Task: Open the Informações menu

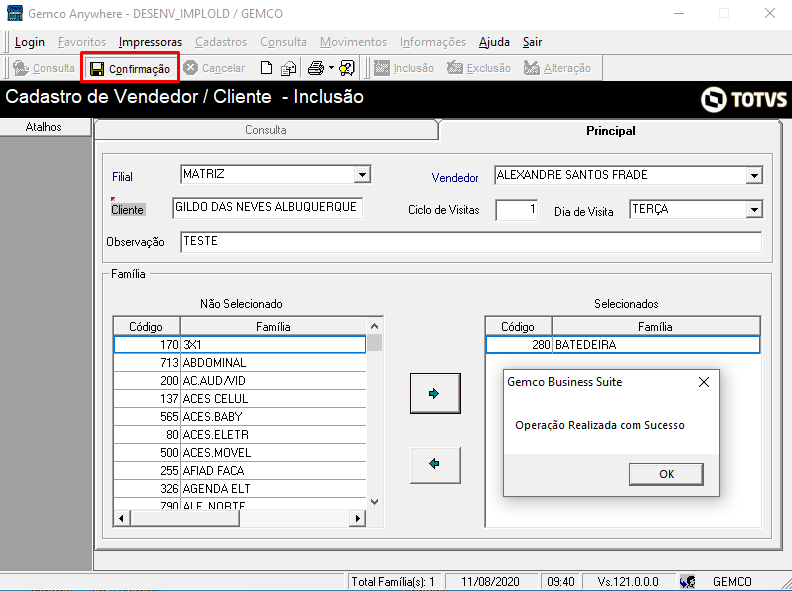Action: point(433,42)
